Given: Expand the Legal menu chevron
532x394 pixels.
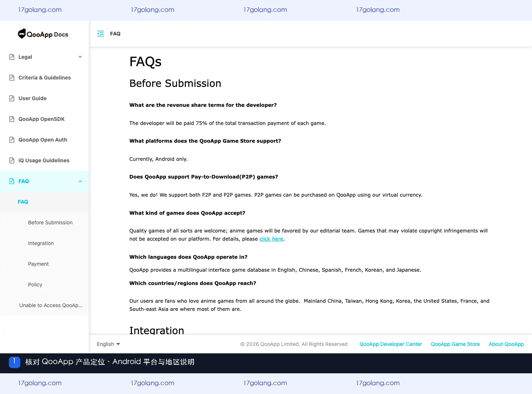Looking at the screenshot, I should pos(80,57).
